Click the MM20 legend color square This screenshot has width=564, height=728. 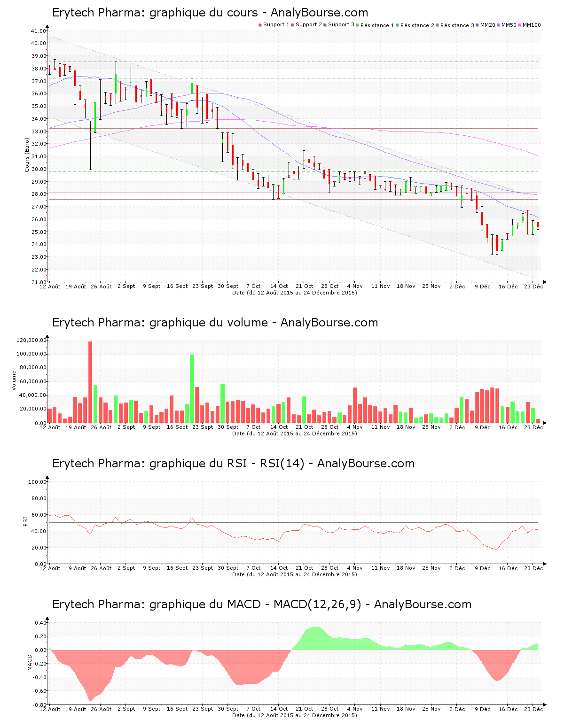[x=478, y=25]
